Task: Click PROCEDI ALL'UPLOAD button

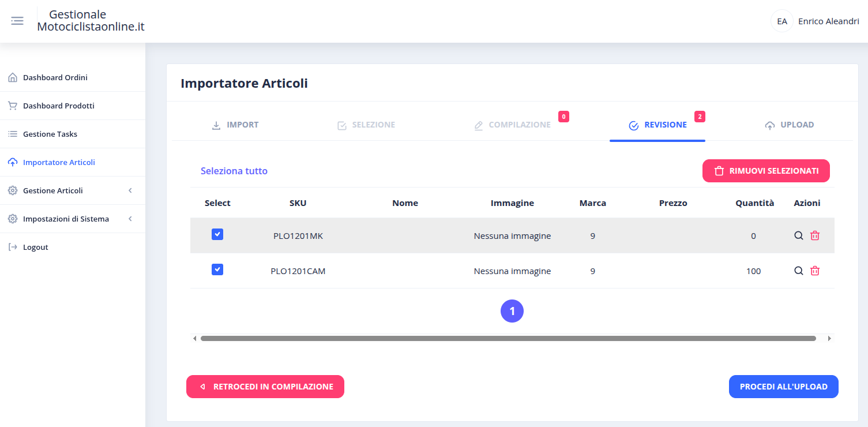Action: click(x=783, y=387)
